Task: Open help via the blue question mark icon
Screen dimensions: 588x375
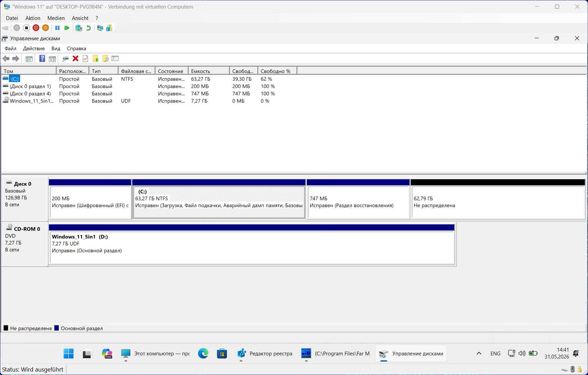Action: [42, 58]
